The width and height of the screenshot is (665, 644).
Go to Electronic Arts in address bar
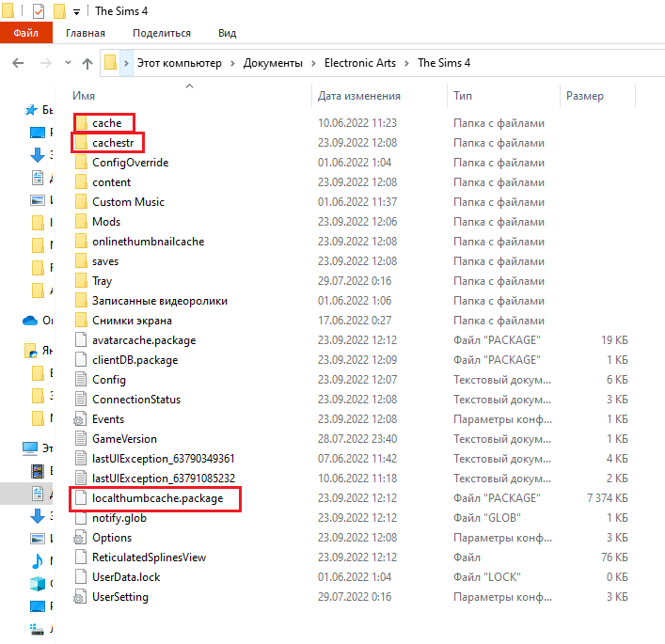tap(360, 63)
